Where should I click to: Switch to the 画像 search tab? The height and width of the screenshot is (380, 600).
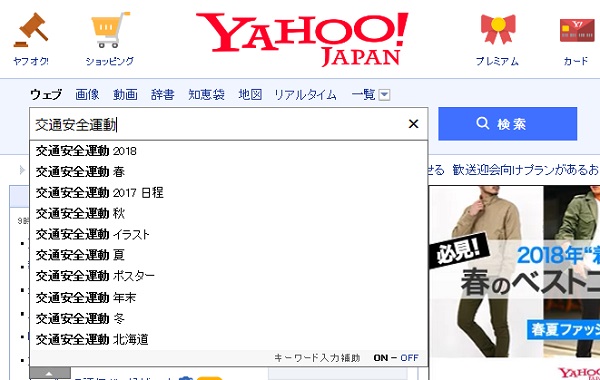(87, 95)
